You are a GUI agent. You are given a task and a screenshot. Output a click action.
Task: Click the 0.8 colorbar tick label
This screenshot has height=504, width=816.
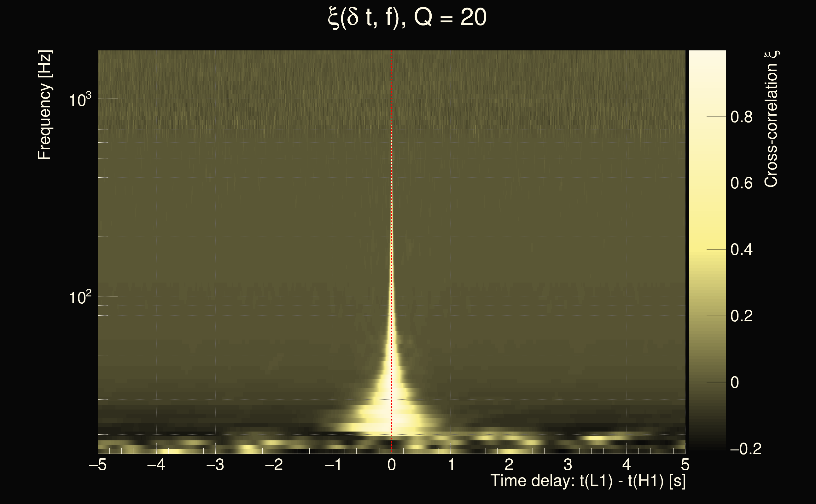coord(741,117)
